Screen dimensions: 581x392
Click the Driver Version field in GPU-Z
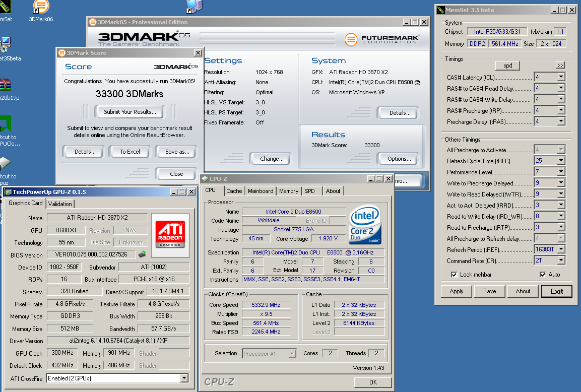coord(118,341)
